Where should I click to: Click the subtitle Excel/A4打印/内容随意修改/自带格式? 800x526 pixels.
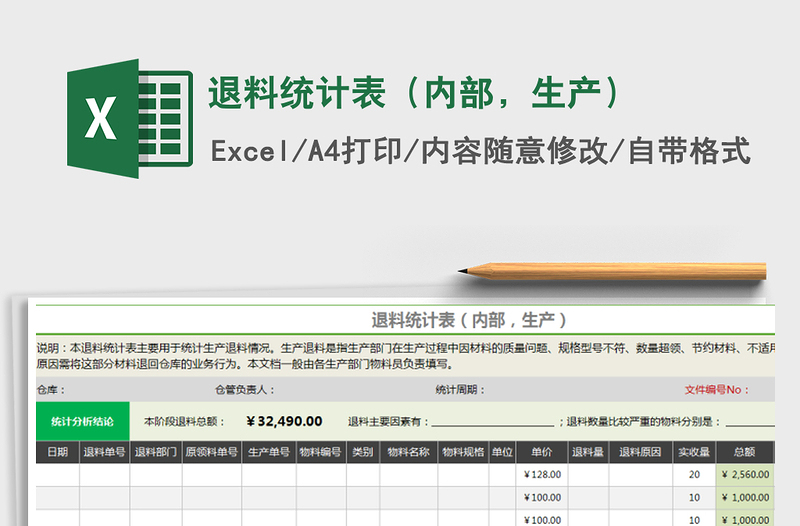481,151
